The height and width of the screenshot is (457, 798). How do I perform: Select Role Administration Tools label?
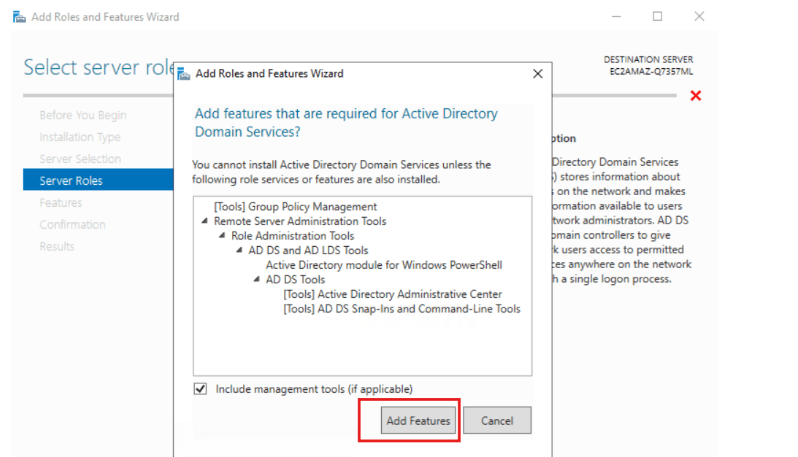[x=293, y=236]
